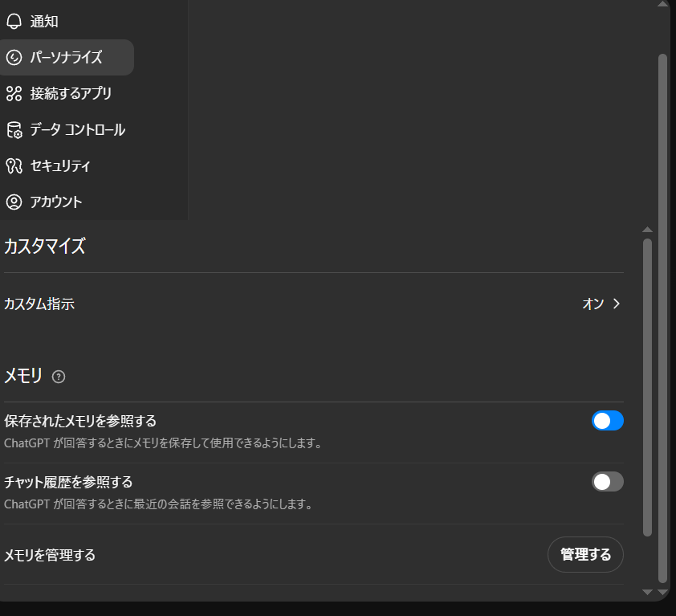Click the inner scrollbar down arrow
Viewport: 676px width, 616px height.
[647, 592]
